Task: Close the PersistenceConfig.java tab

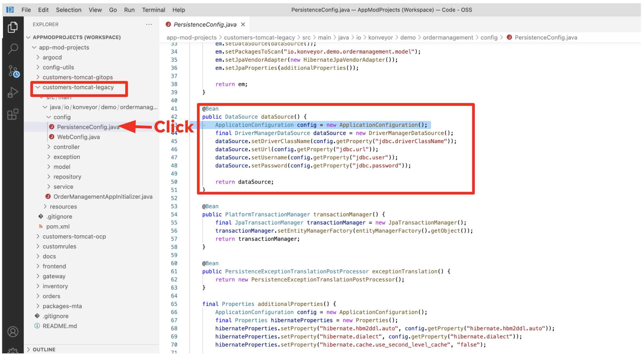Action: click(x=243, y=25)
